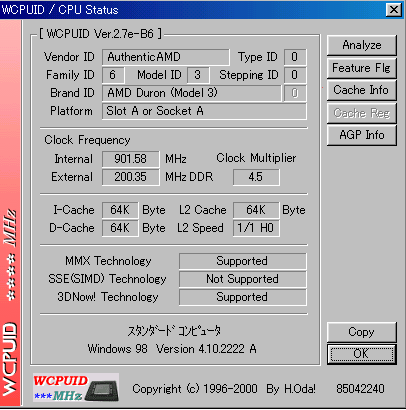The image size is (406, 410).
Task: Click the L2 Speed 1/1 H0 field
Action: coord(256,228)
